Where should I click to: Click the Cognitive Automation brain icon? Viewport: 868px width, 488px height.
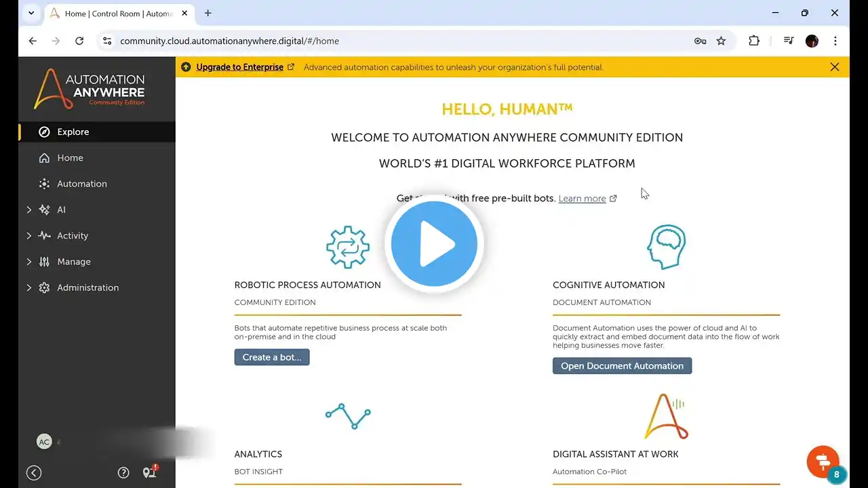pos(667,247)
